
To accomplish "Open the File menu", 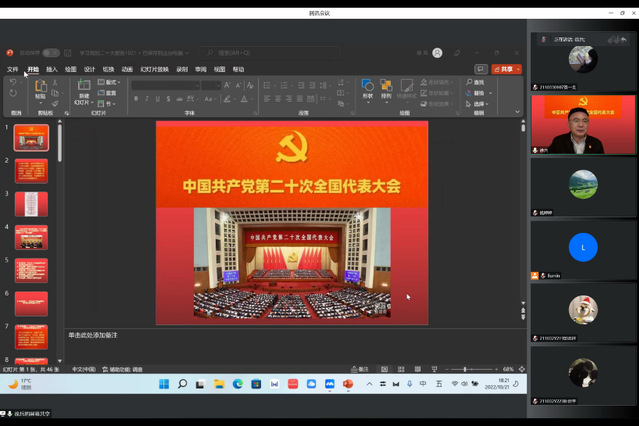I will pyautogui.click(x=12, y=69).
